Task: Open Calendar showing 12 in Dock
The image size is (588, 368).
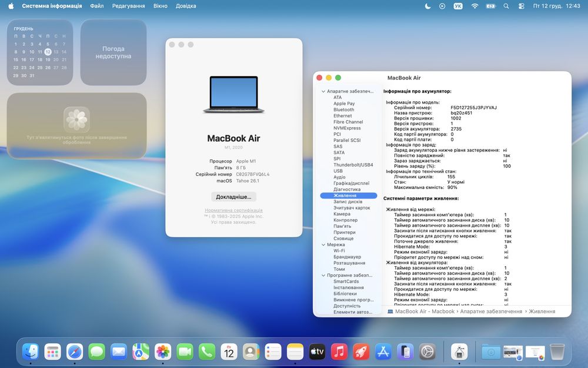Action: (229, 352)
